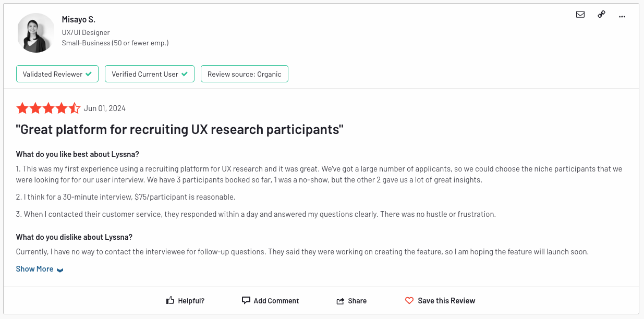Click the Add Comment text label
644x319 pixels.
click(276, 301)
